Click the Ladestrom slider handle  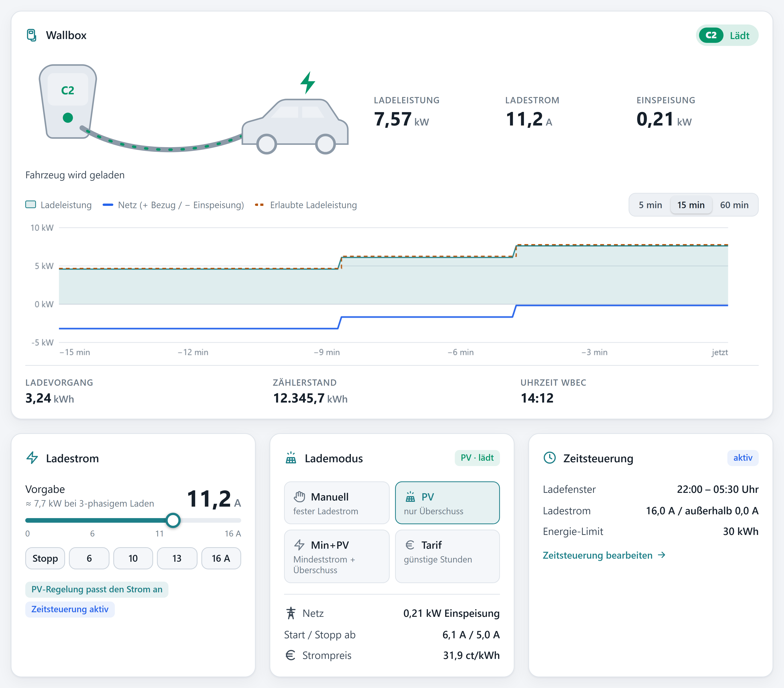point(173,520)
